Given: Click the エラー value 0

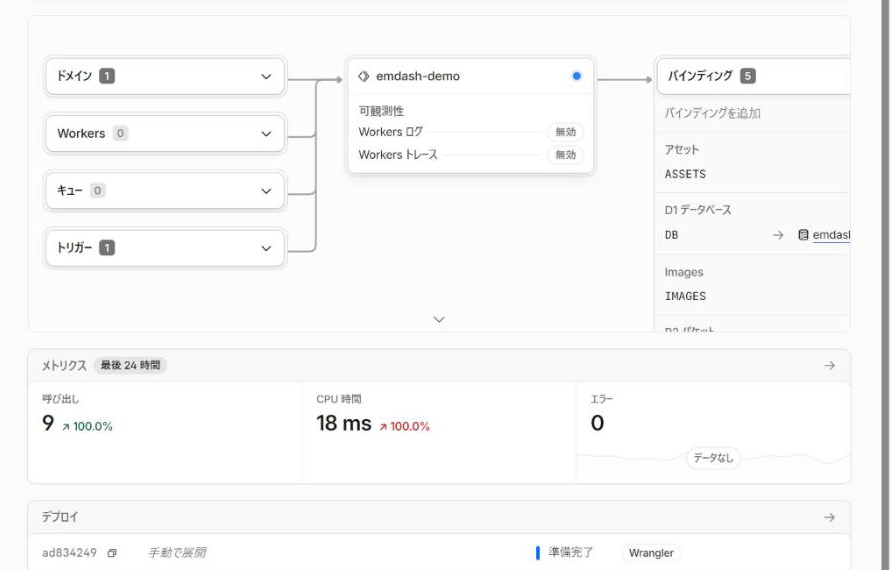Looking at the screenshot, I should 597,423.
